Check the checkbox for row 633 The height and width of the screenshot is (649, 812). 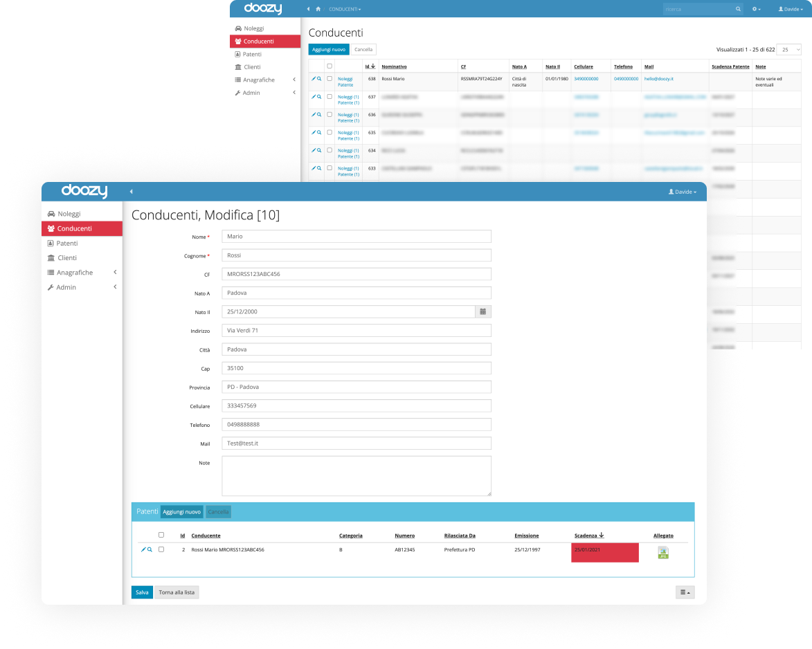330,168
